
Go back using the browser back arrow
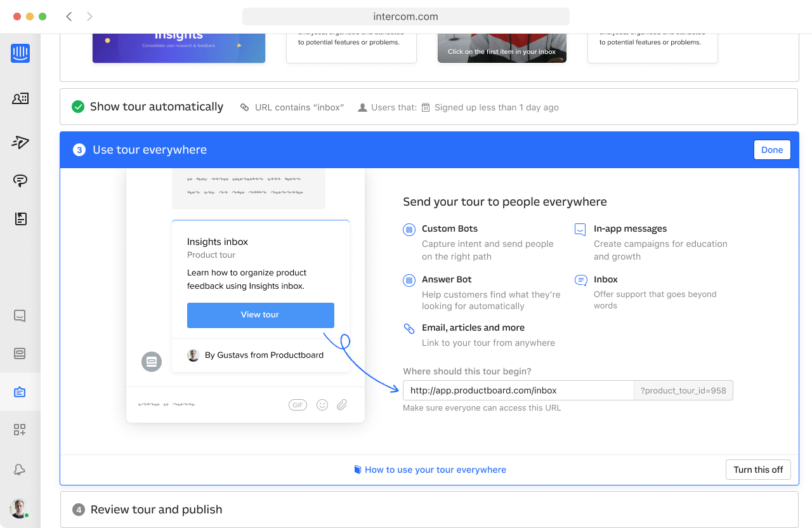(69, 16)
